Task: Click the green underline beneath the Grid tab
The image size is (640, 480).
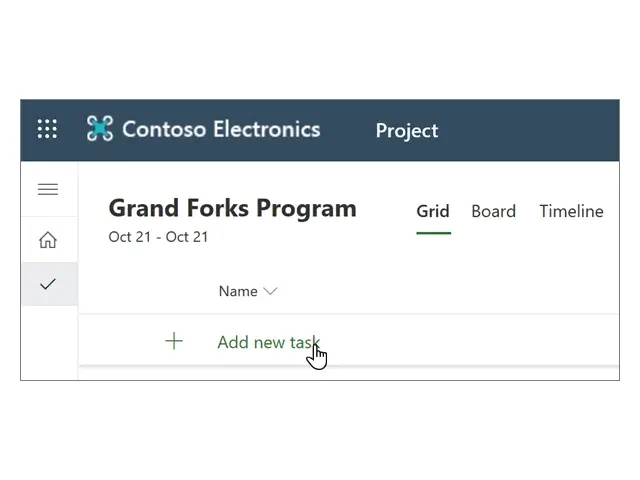Action: coord(433,233)
